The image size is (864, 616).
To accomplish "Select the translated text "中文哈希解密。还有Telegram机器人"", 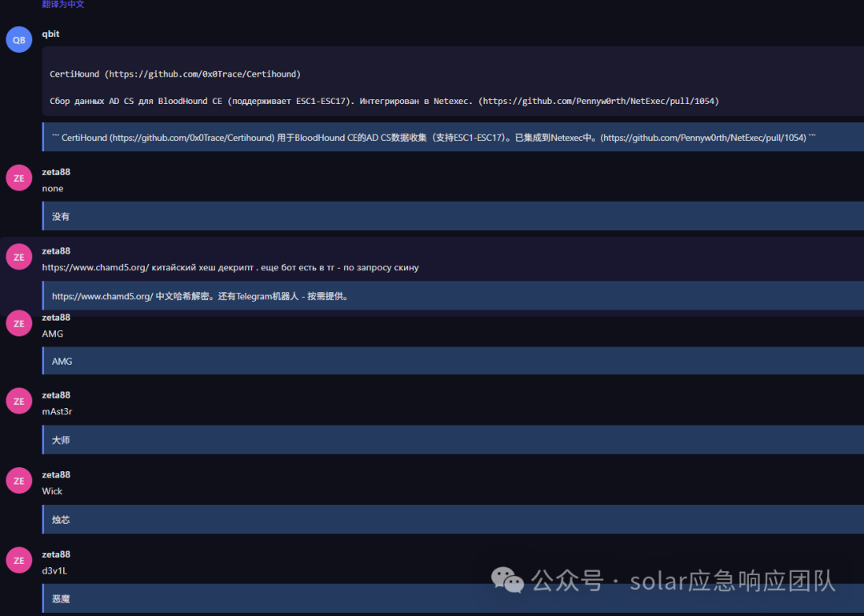I will [227, 297].
